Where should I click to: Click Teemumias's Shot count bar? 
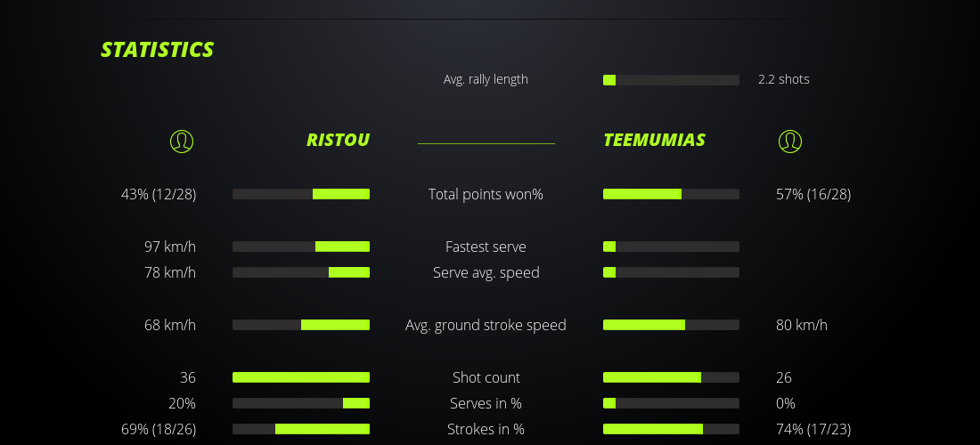point(671,377)
